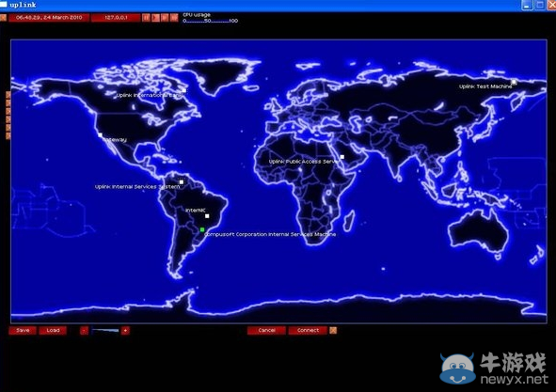Select the Uplink Test Machine node
Screen dimensions: 556x392
point(514,82)
